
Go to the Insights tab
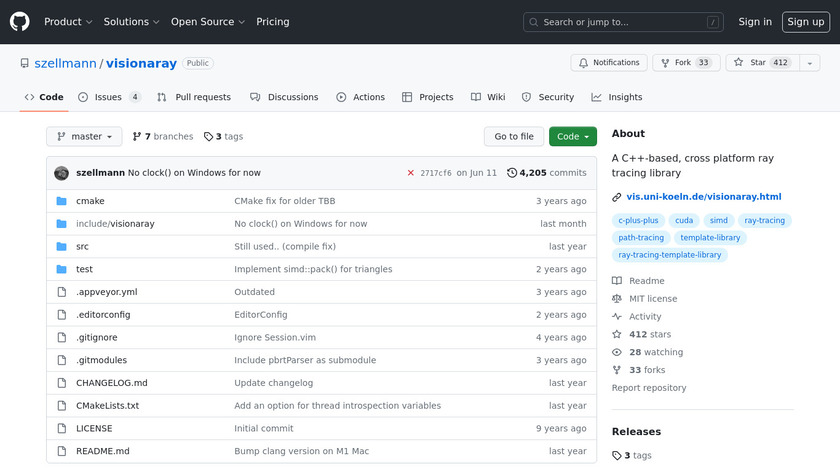pyautogui.click(x=617, y=97)
